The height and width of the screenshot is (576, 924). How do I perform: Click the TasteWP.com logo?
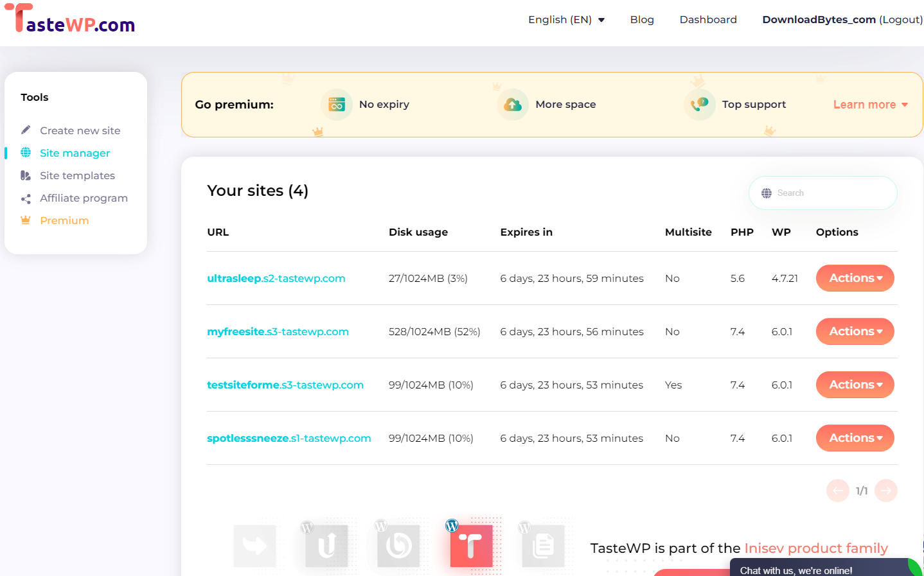pyautogui.click(x=70, y=19)
